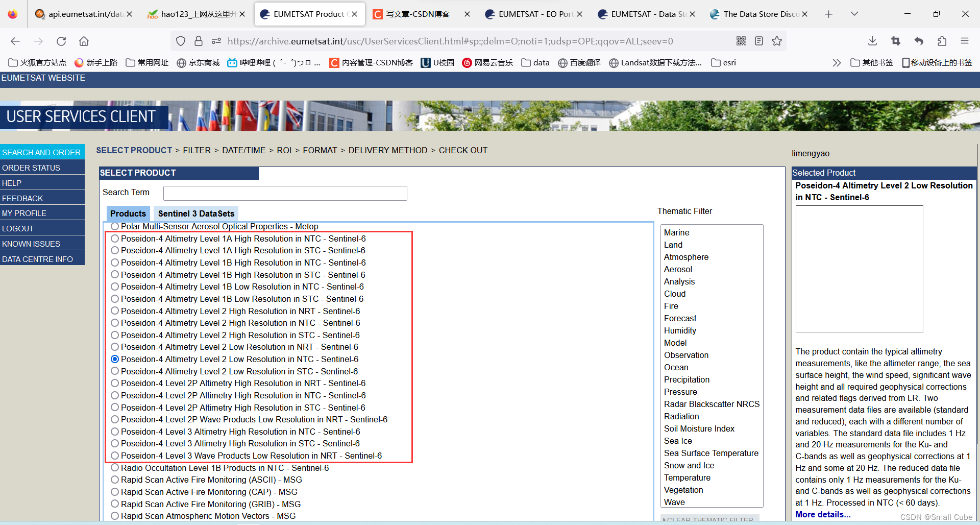Toggle reader view icon
The height and width of the screenshot is (525, 980).
(759, 41)
